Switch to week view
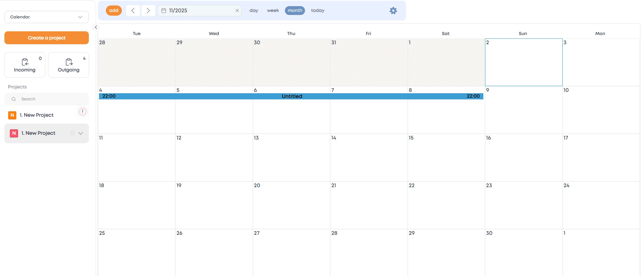 pos(273,11)
